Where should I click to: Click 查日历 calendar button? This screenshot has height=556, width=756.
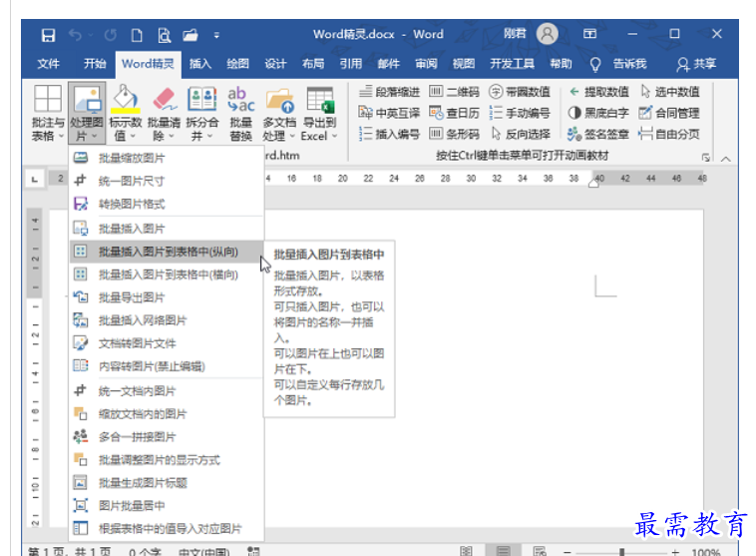click(x=454, y=113)
